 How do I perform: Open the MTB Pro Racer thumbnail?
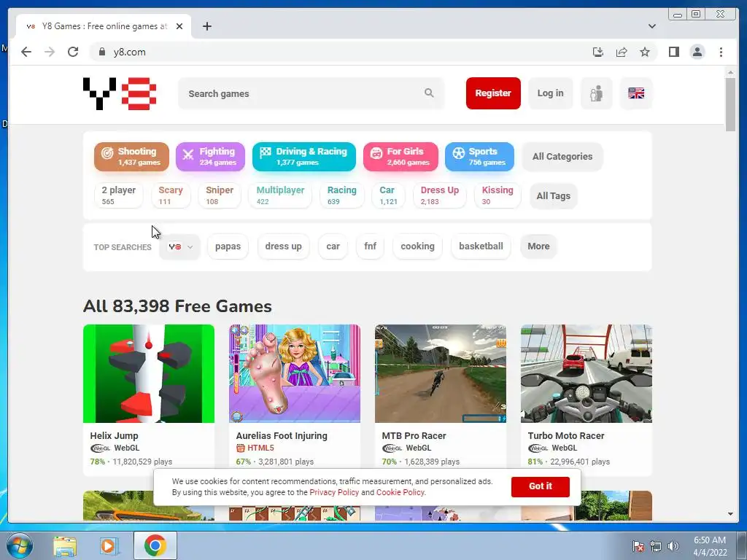tap(440, 374)
